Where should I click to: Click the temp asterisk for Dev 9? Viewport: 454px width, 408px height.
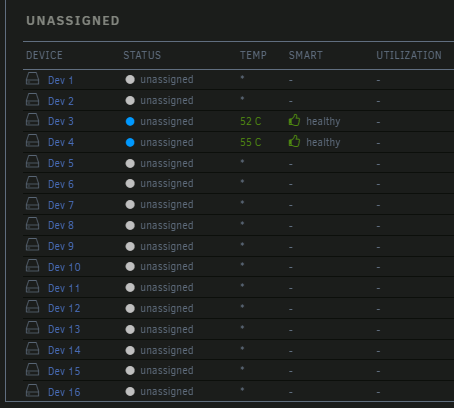pos(242,244)
